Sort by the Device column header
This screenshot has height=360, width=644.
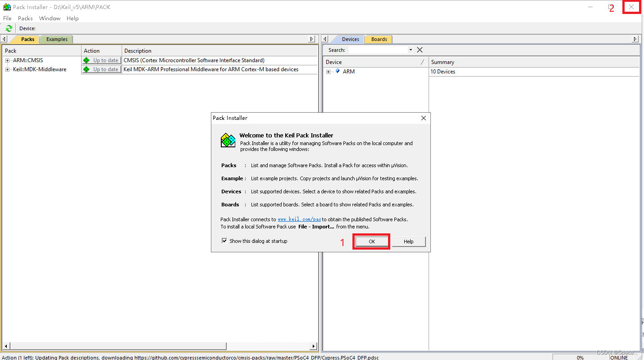point(375,62)
